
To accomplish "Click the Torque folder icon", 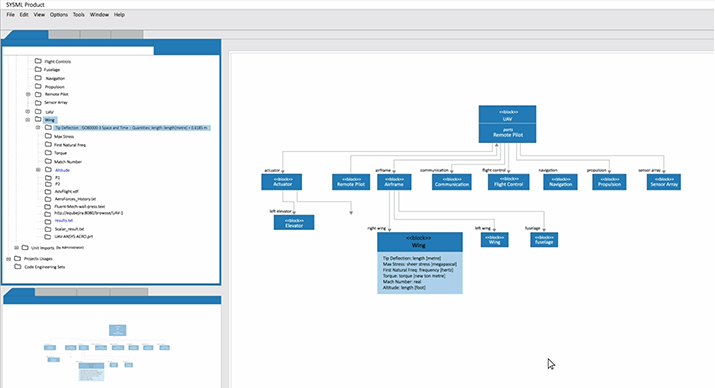I will pyautogui.click(x=48, y=153).
